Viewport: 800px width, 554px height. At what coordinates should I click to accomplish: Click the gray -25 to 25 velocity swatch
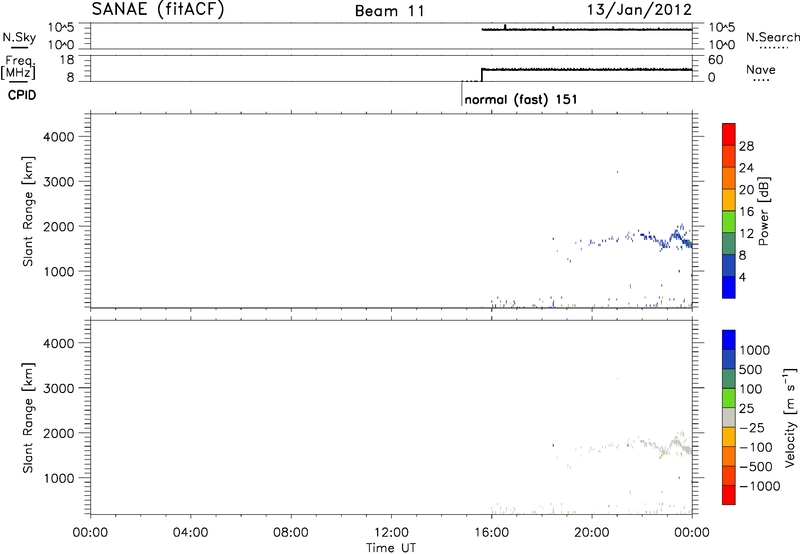(x=729, y=417)
